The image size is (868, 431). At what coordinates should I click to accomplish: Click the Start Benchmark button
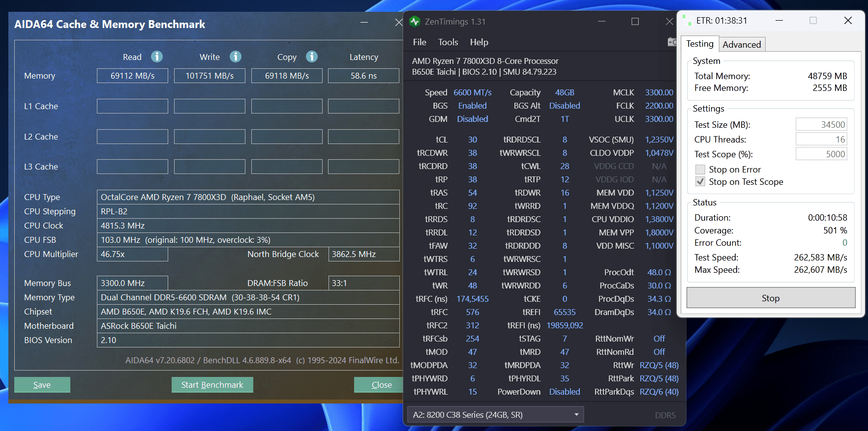(x=212, y=385)
